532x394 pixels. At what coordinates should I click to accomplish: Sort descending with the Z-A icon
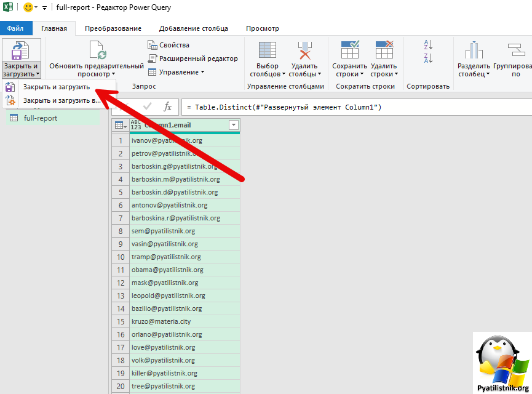point(428,58)
